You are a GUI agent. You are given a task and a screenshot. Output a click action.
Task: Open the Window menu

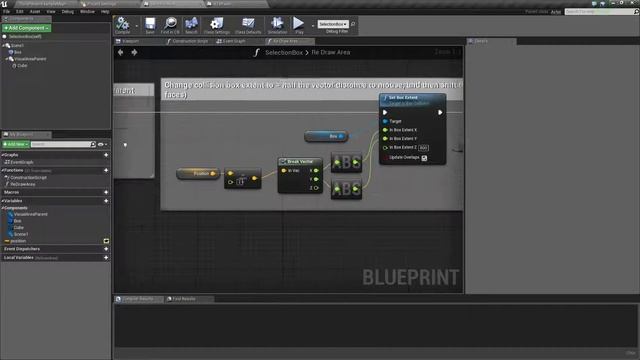87,11
